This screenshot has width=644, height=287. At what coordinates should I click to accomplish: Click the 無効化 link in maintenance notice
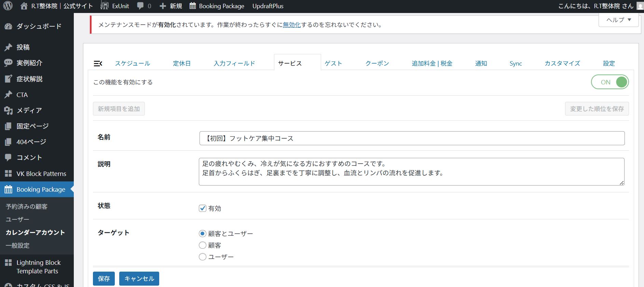292,25
